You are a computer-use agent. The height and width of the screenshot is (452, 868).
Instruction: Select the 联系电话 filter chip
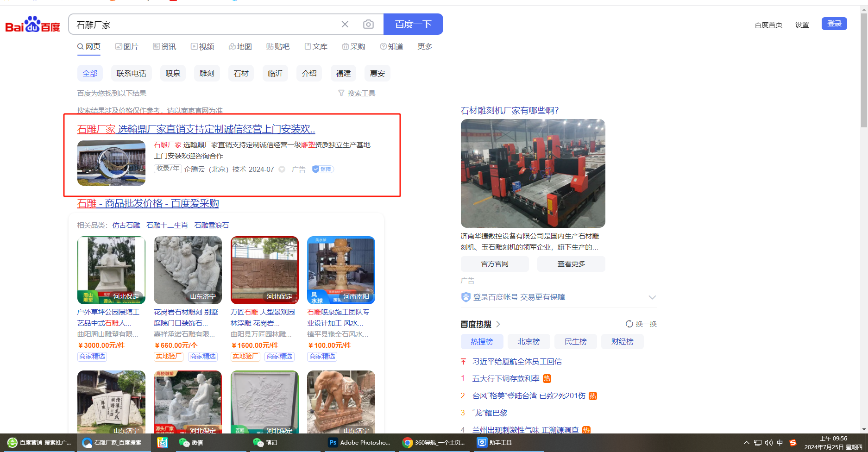(131, 74)
